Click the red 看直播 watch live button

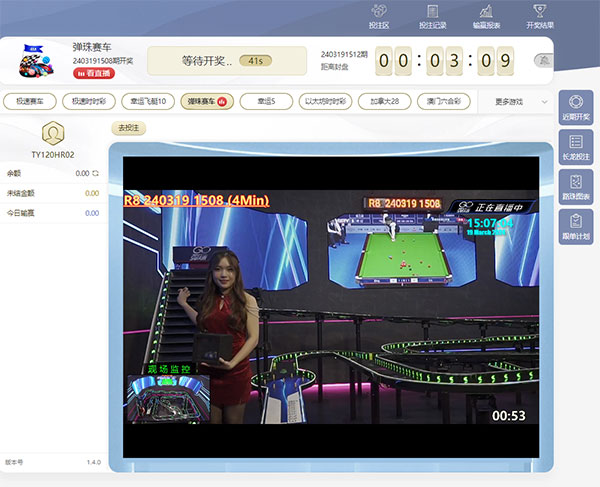coord(93,73)
